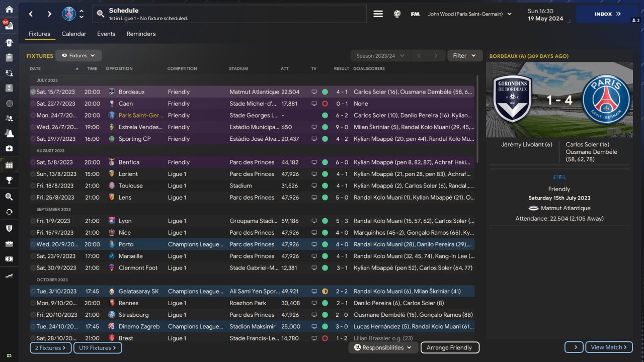The width and height of the screenshot is (644, 362).
Task: Go to the Home screen icon
Action: point(9,10)
